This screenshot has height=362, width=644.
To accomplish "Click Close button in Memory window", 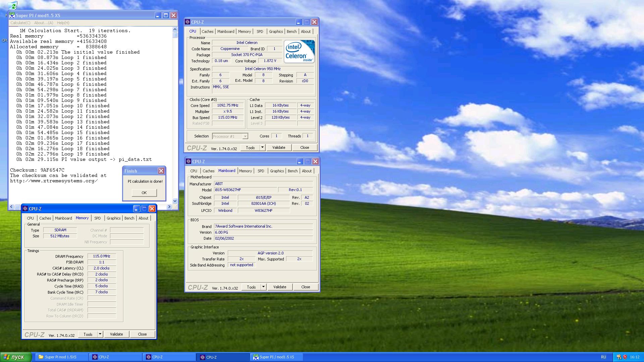I will click(142, 335).
